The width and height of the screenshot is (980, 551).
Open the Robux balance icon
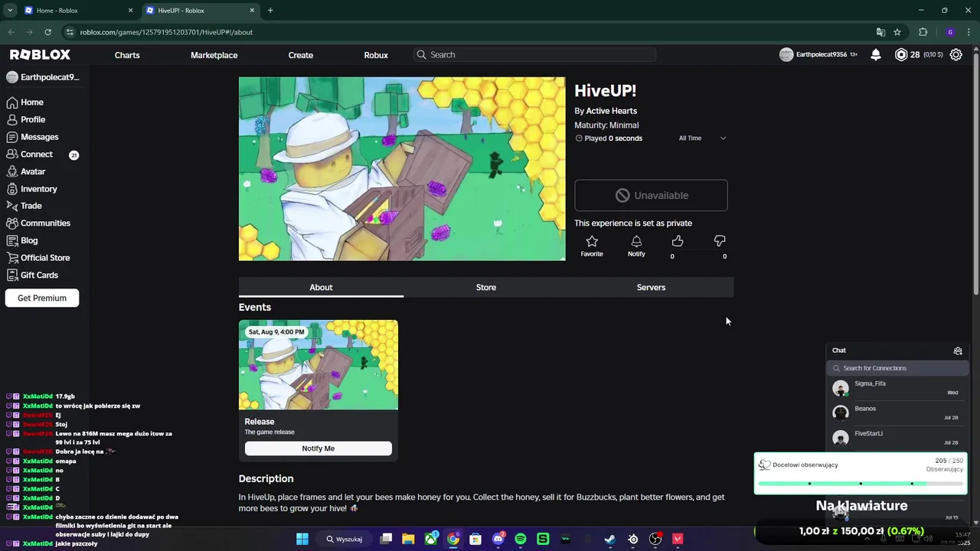[901, 54]
